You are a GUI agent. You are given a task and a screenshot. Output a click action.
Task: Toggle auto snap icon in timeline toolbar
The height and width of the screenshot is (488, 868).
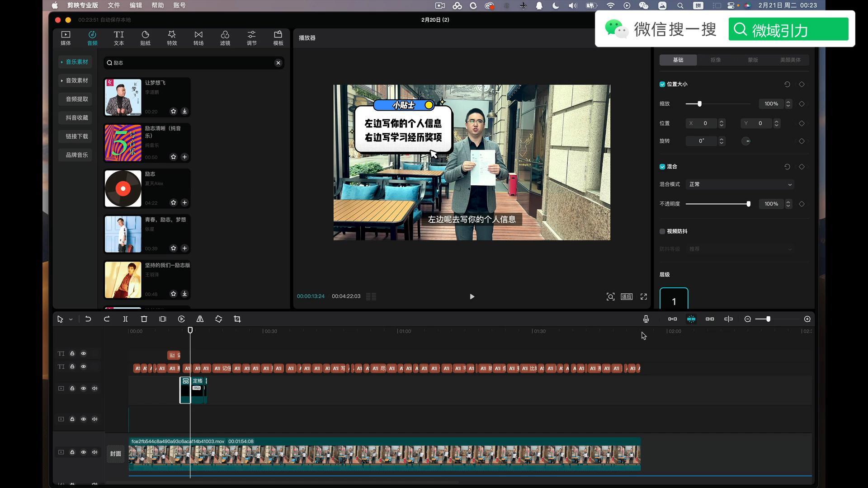pos(691,319)
